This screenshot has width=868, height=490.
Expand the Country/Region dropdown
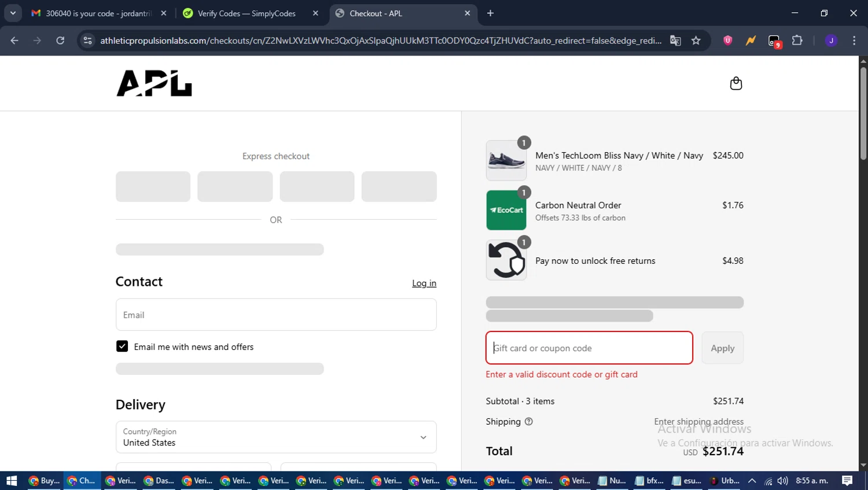pos(276,437)
